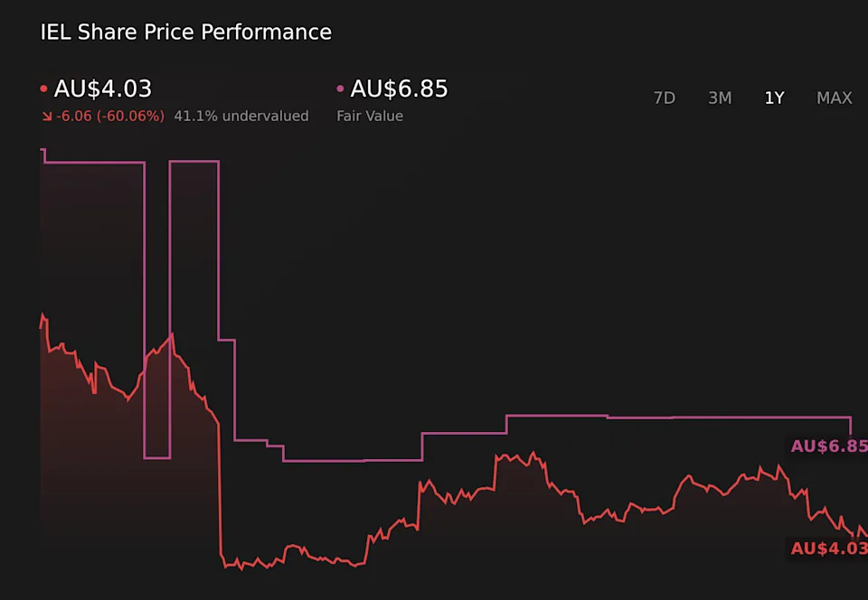Click the red dot beside AU$4.03
Viewport: 868px width, 600px height.
click(43, 89)
